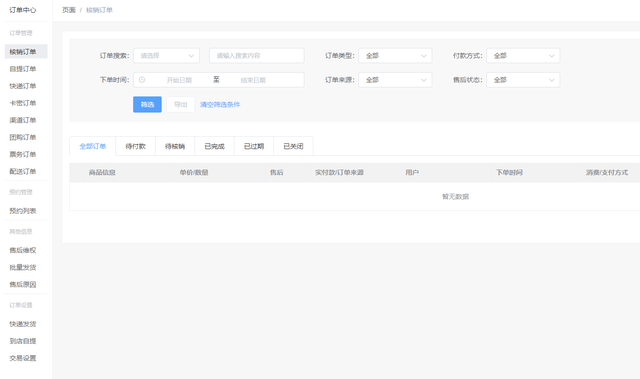Image resolution: width=640 pixels, height=379 pixels.
Task: Open the 付款方式 dropdown
Action: [523, 55]
